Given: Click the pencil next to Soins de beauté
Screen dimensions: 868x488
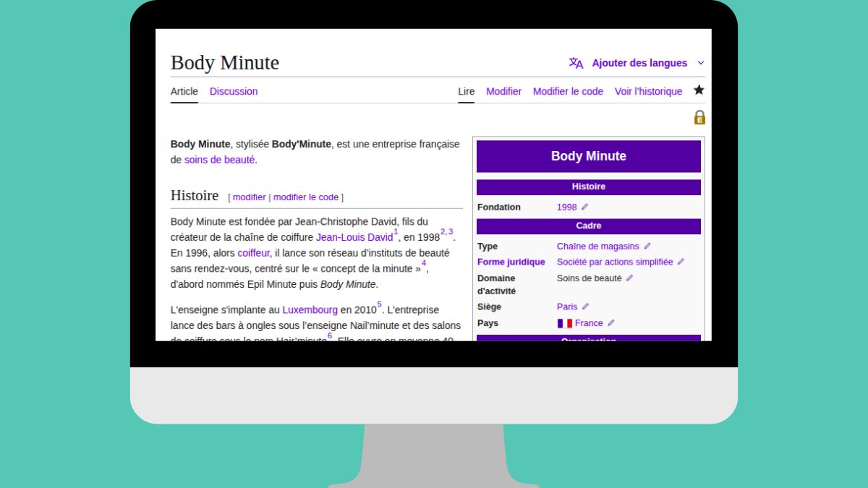Looking at the screenshot, I should (x=629, y=278).
